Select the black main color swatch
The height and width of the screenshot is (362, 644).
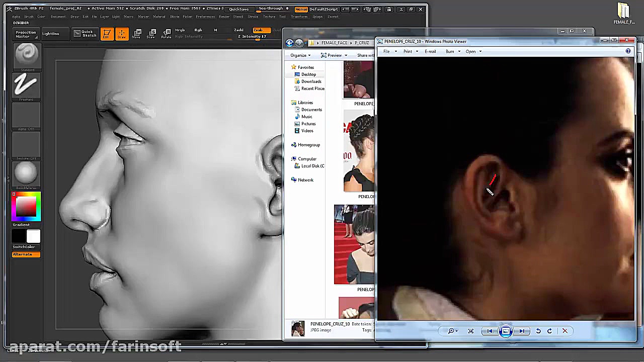pos(19,236)
